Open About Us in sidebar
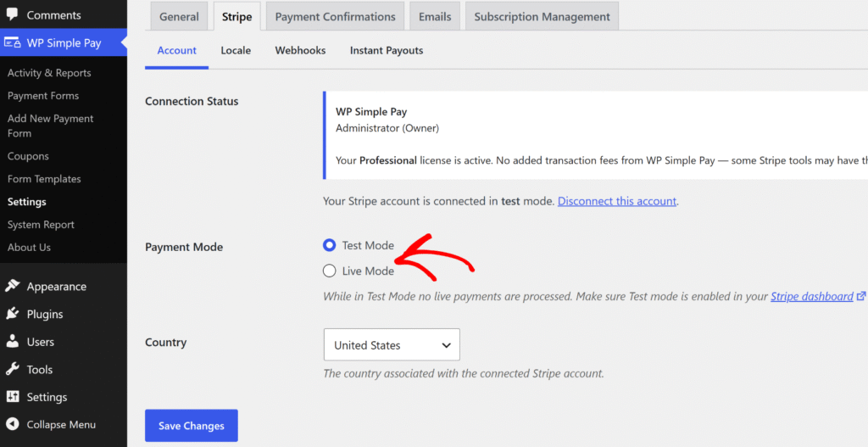The height and width of the screenshot is (447, 868). [30, 247]
